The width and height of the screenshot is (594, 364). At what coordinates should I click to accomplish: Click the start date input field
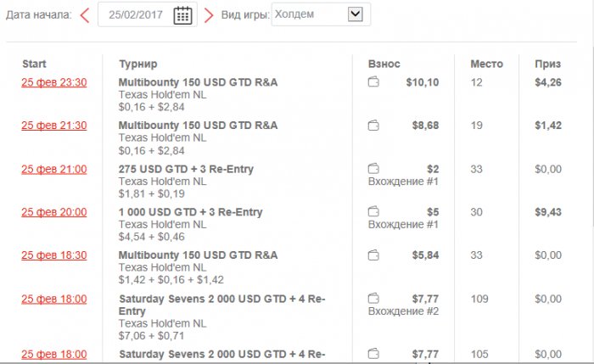coord(136,14)
